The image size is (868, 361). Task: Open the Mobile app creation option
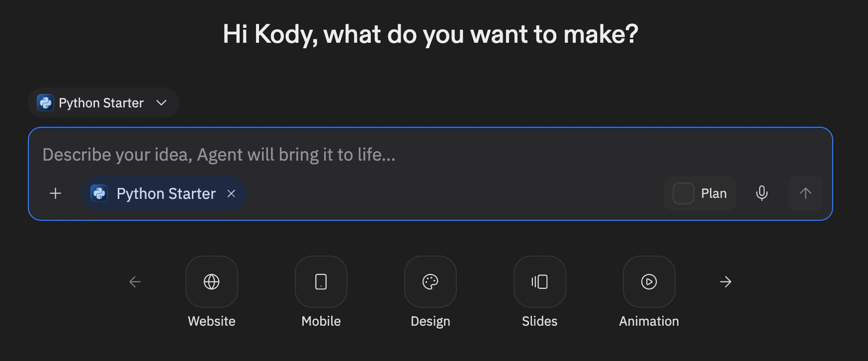(x=321, y=281)
